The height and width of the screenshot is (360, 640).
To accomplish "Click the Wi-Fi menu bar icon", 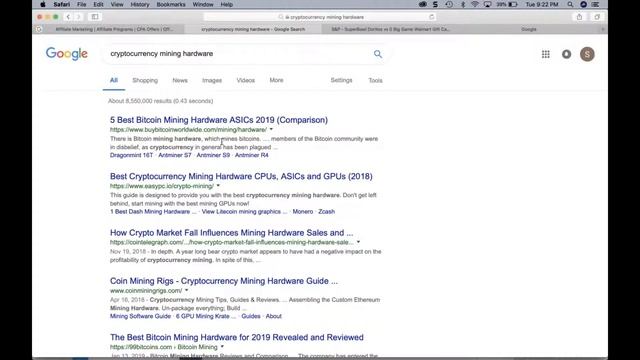I will tap(475, 4).
